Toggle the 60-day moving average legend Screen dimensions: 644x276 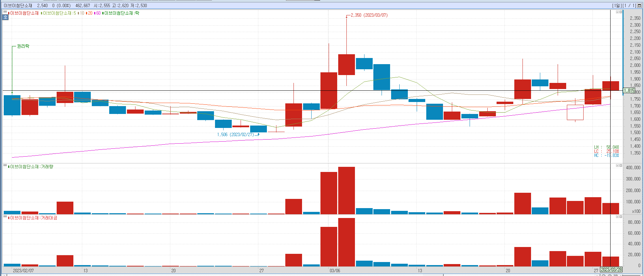click(x=98, y=13)
